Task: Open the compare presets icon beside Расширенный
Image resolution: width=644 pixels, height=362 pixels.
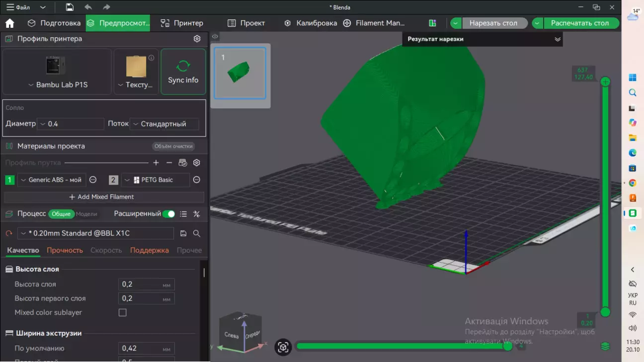Action: pos(197,214)
